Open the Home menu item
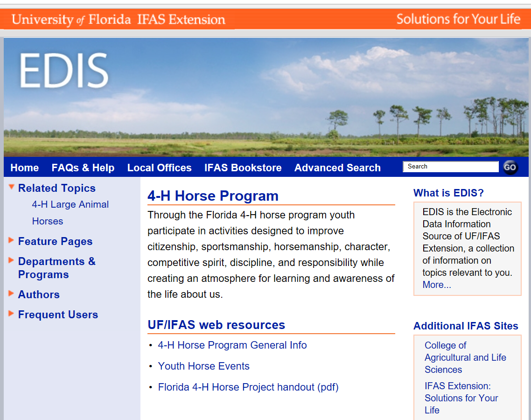 pyautogui.click(x=24, y=167)
